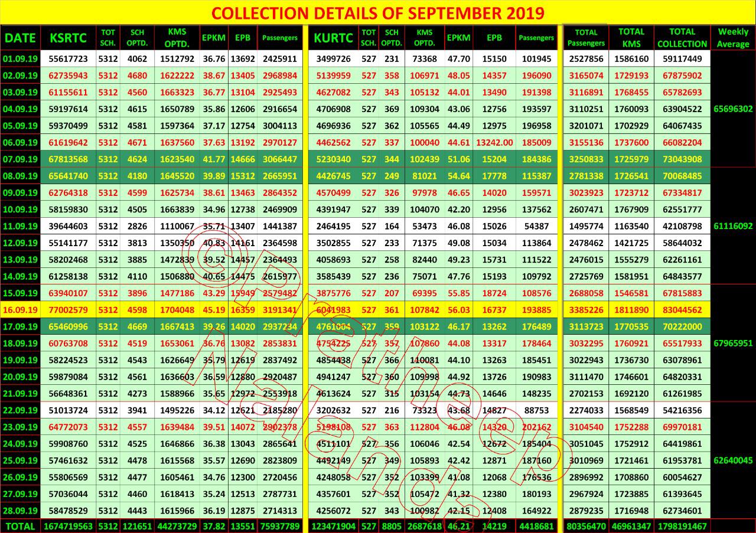756x533 pixels.
Task: Select the EPB cell showing 13242.00
Action: click(x=494, y=142)
